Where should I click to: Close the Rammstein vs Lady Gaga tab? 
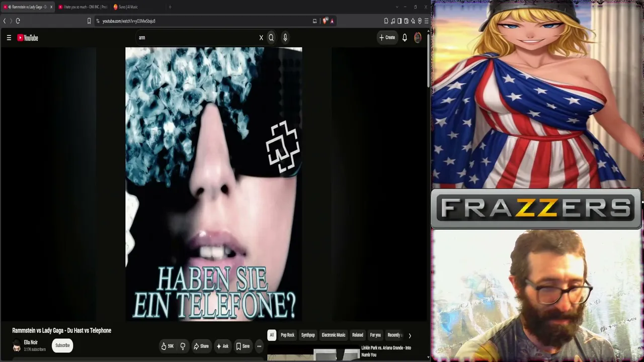point(51,7)
